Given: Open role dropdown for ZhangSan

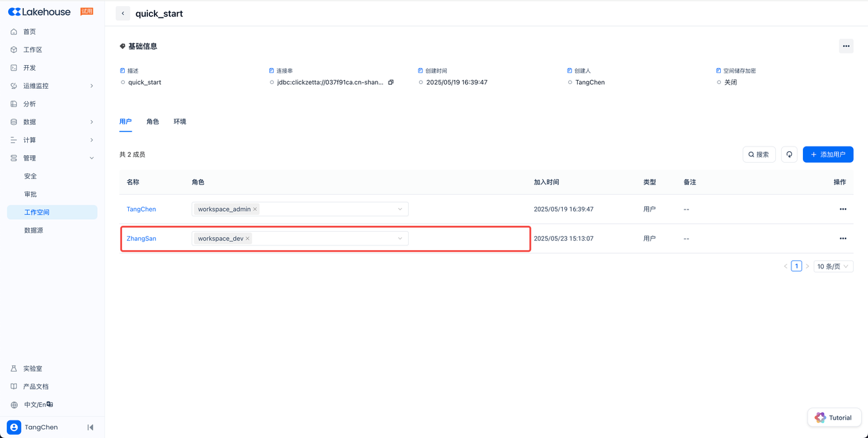Looking at the screenshot, I should coord(399,239).
